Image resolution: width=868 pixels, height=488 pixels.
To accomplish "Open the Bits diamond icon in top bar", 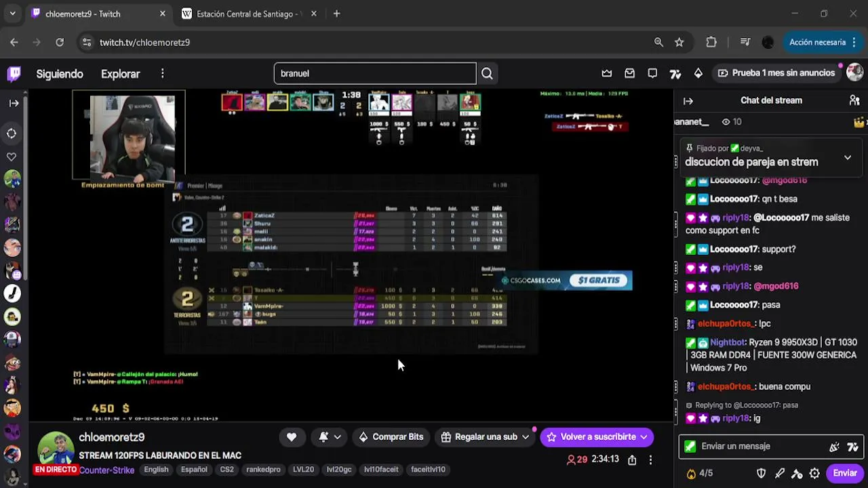I will click(698, 73).
